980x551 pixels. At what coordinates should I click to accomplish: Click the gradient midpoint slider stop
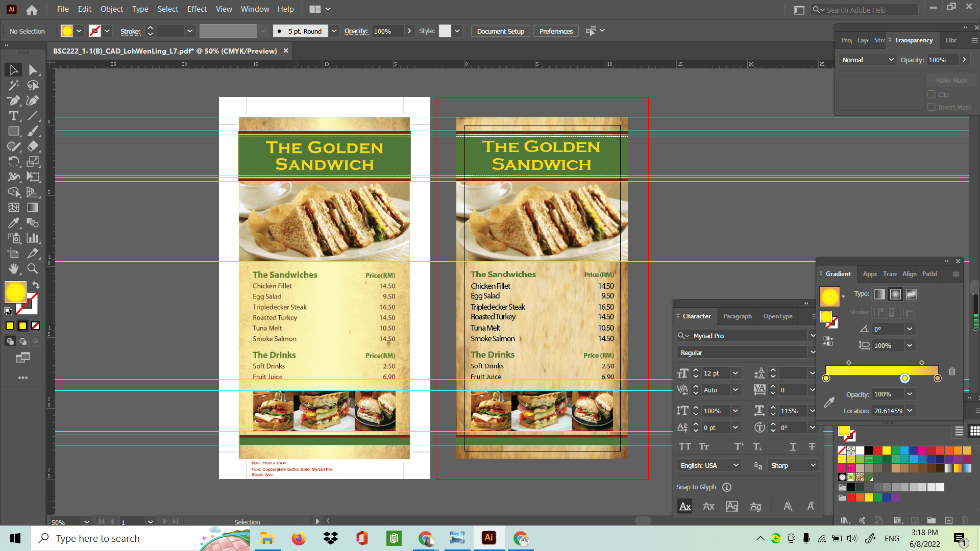904,378
